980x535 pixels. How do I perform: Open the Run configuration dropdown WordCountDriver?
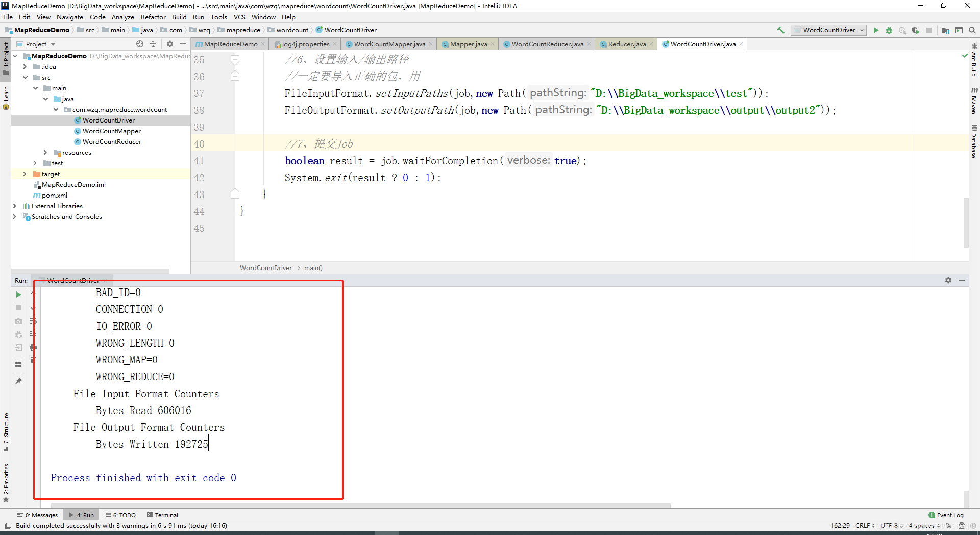click(829, 30)
